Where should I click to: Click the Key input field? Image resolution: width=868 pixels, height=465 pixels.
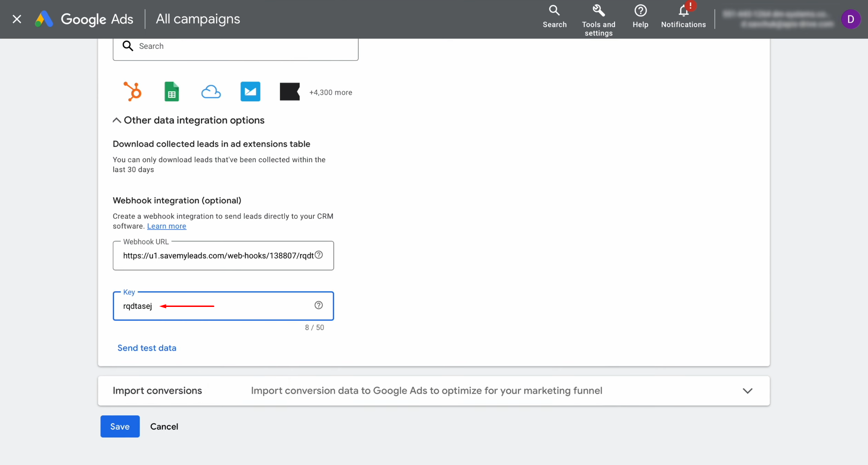click(x=223, y=306)
